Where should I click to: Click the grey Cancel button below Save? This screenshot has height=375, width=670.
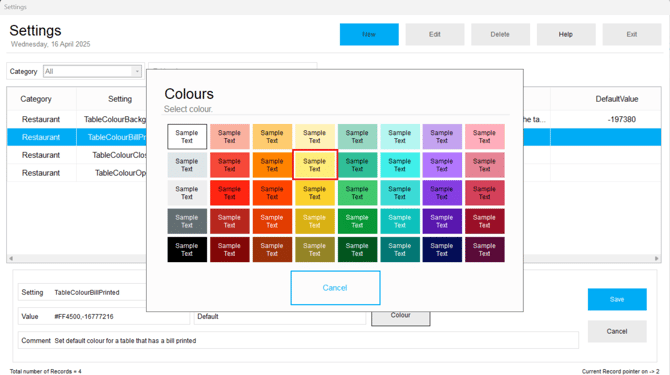(x=617, y=331)
